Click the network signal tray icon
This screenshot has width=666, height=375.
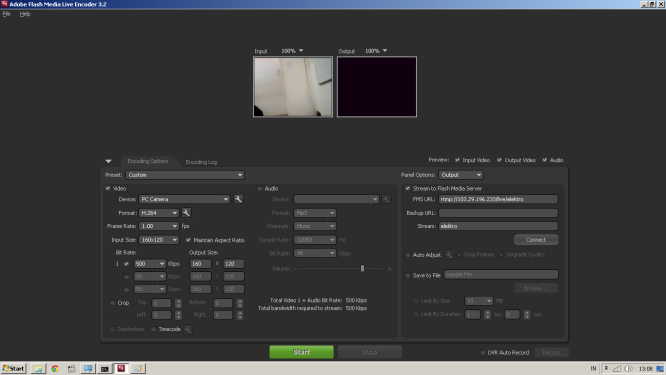[x=617, y=369]
